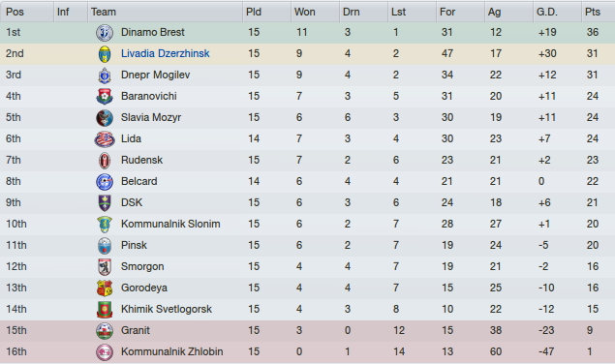Image resolution: width=615 pixels, height=364 pixels.
Task: Select the Belcard round blue badge
Action: pyautogui.click(x=105, y=182)
